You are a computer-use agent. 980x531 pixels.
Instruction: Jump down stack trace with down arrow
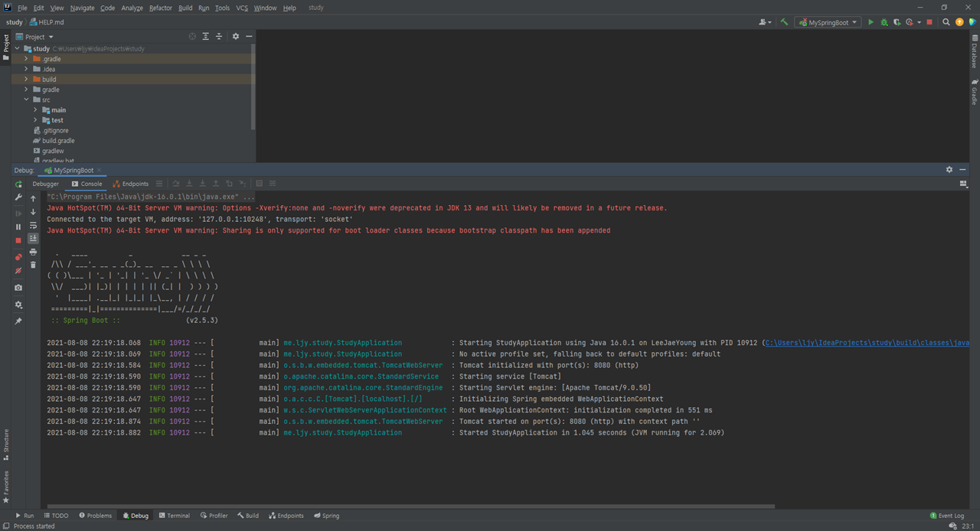[33, 212]
